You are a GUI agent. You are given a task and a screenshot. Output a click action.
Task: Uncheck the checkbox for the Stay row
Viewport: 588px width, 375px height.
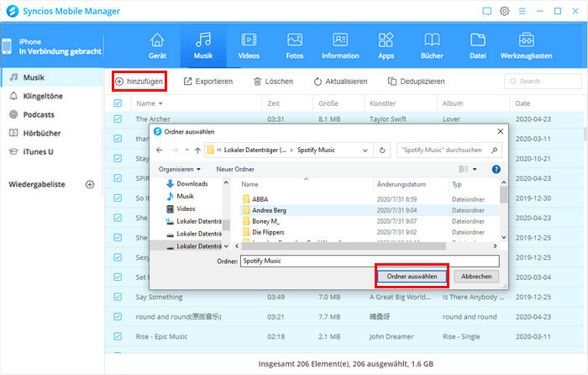click(x=118, y=158)
